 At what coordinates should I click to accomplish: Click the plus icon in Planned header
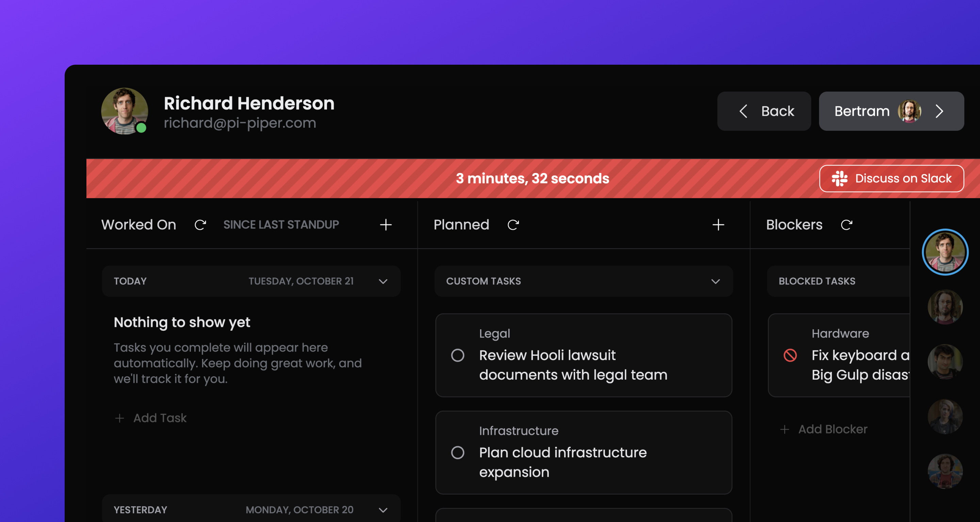pos(718,225)
